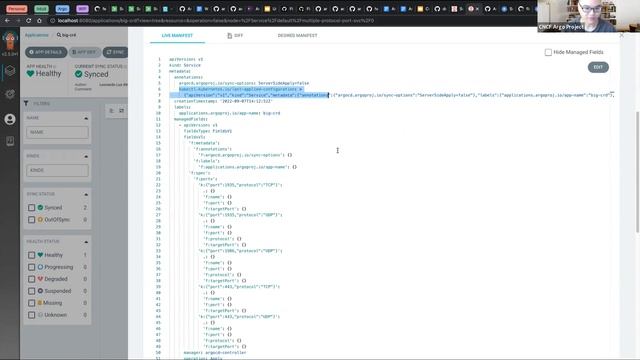Tick the OutOfSync filter checkbox
This screenshot has width=640, height=360.
click(31, 220)
